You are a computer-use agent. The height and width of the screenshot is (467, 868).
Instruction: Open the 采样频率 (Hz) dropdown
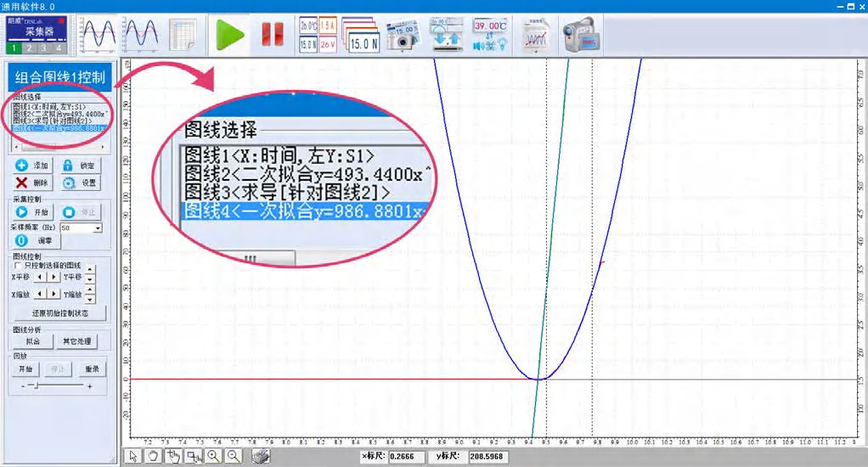click(x=98, y=228)
